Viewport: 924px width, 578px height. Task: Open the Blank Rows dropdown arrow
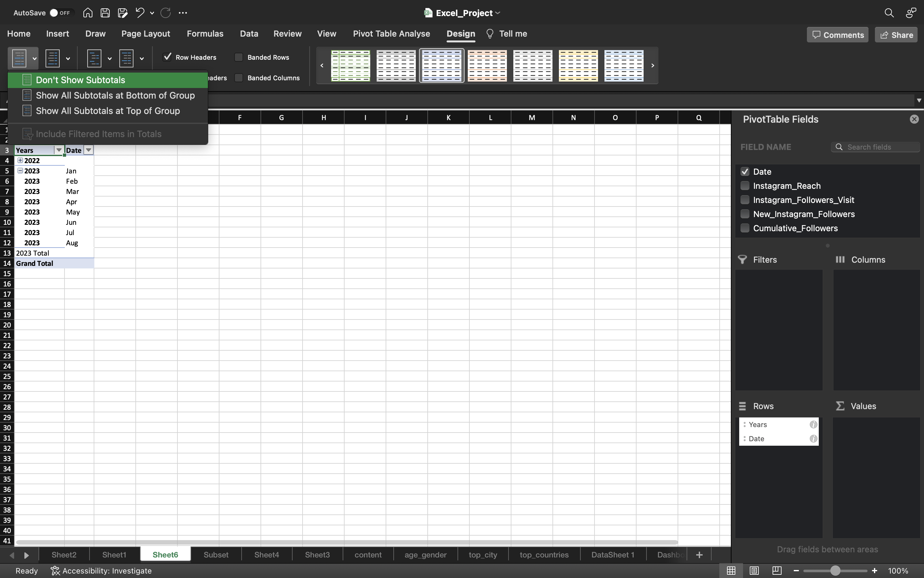click(x=142, y=58)
